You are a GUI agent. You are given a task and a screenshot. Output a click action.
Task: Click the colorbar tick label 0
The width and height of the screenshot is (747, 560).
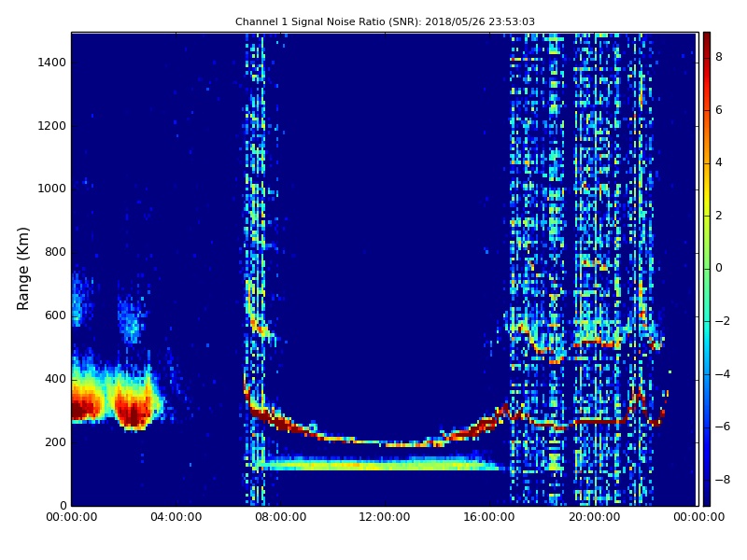coord(719,268)
